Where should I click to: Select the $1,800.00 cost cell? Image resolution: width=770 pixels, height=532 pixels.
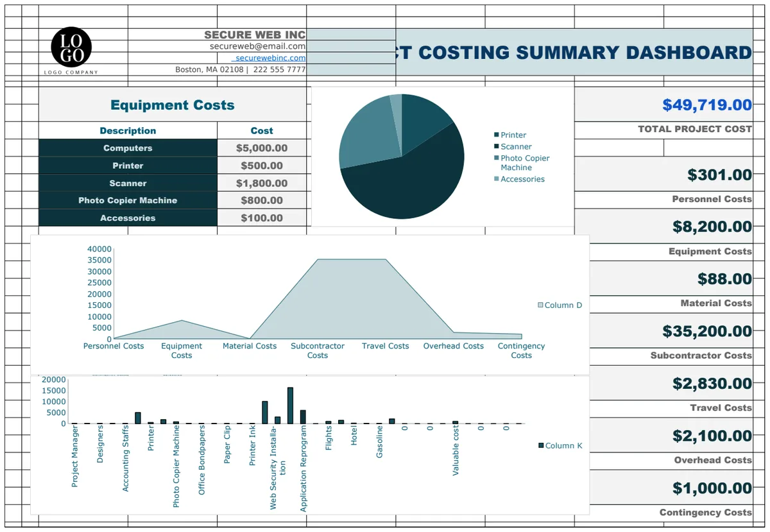pos(262,183)
